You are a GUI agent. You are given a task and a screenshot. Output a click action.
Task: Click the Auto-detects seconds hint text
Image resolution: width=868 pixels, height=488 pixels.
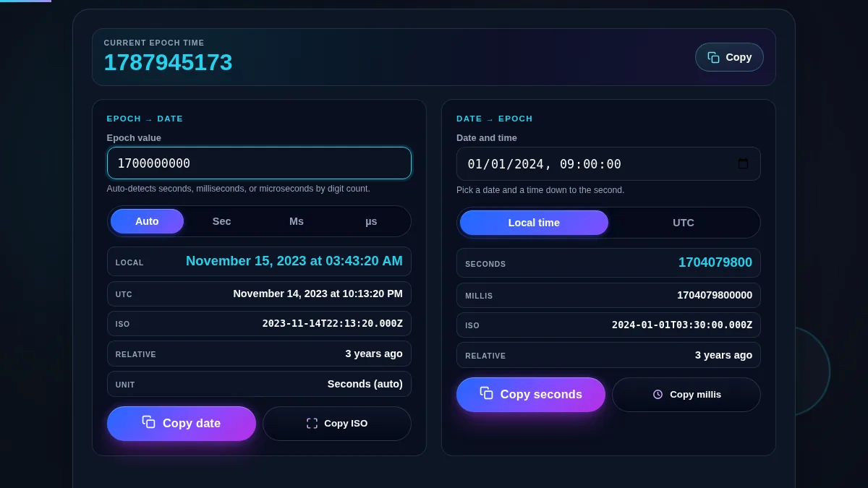pyautogui.click(x=239, y=189)
